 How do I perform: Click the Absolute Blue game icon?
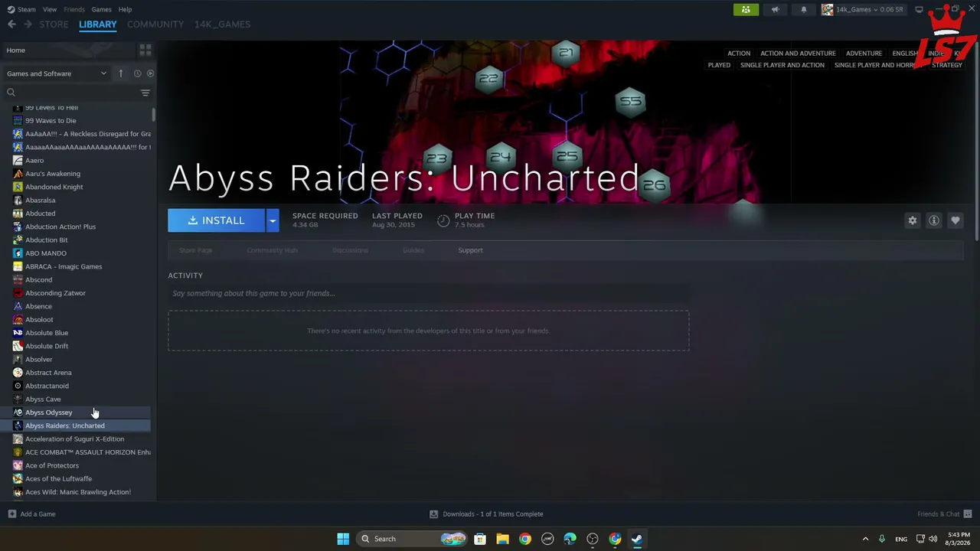[x=18, y=333]
